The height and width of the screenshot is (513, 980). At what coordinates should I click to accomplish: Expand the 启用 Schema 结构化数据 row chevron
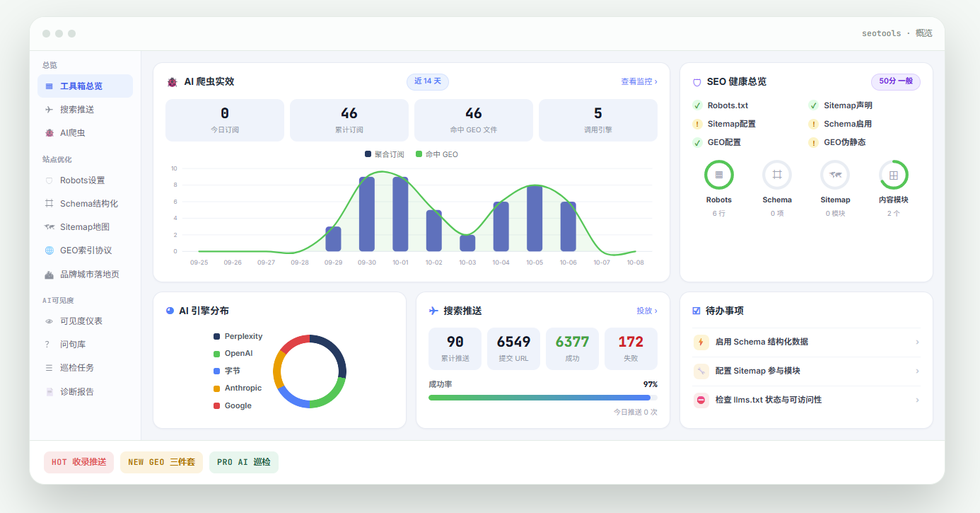tap(917, 342)
